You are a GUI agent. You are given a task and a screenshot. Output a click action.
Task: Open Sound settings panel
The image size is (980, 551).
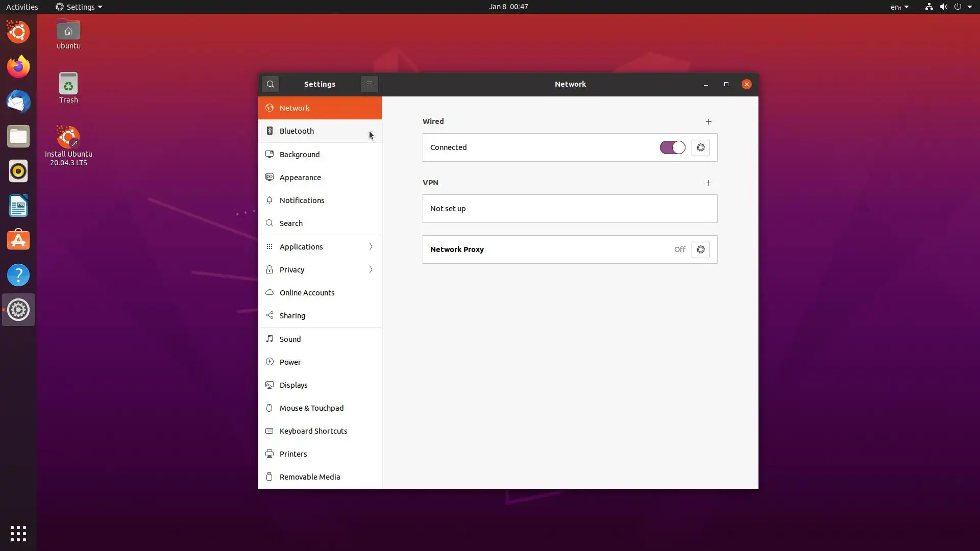point(290,339)
